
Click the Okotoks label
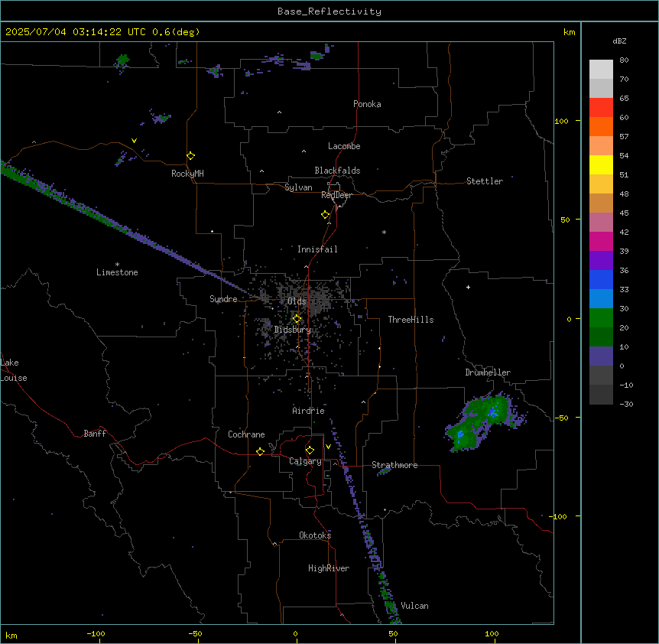315,535
